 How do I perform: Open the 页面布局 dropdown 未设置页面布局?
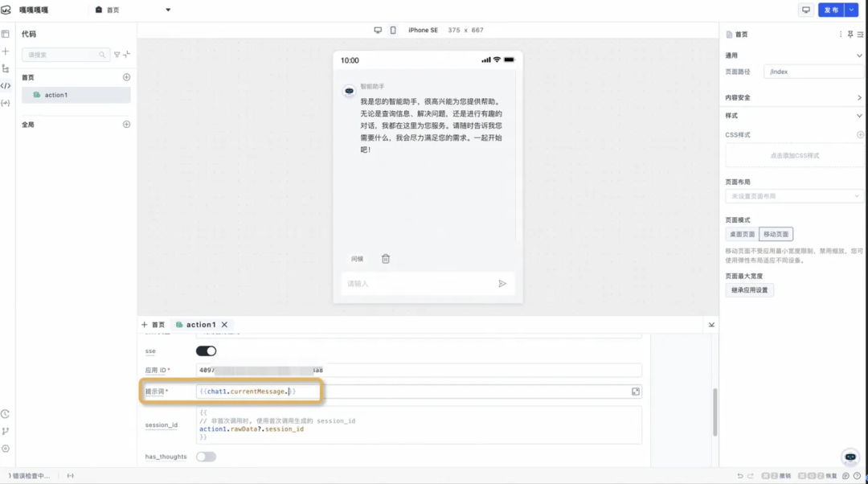[x=794, y=195]
